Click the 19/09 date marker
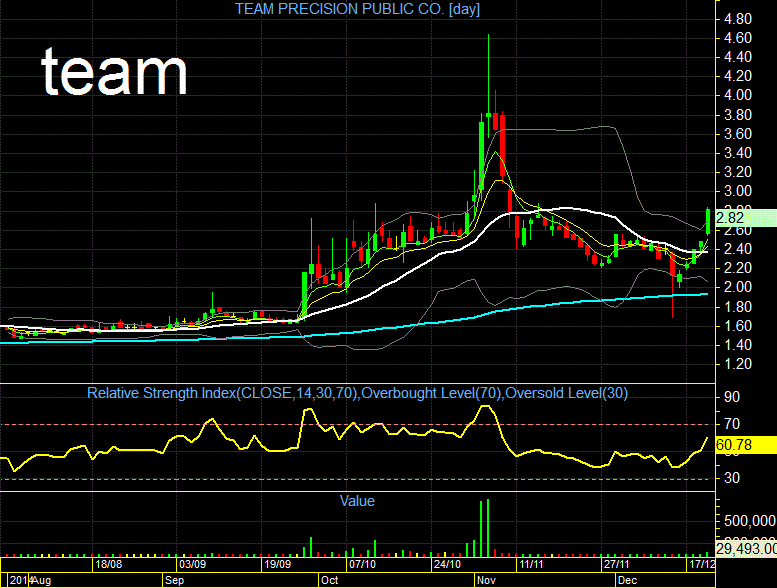The image size is (777, 588). [x=278, y=564]
